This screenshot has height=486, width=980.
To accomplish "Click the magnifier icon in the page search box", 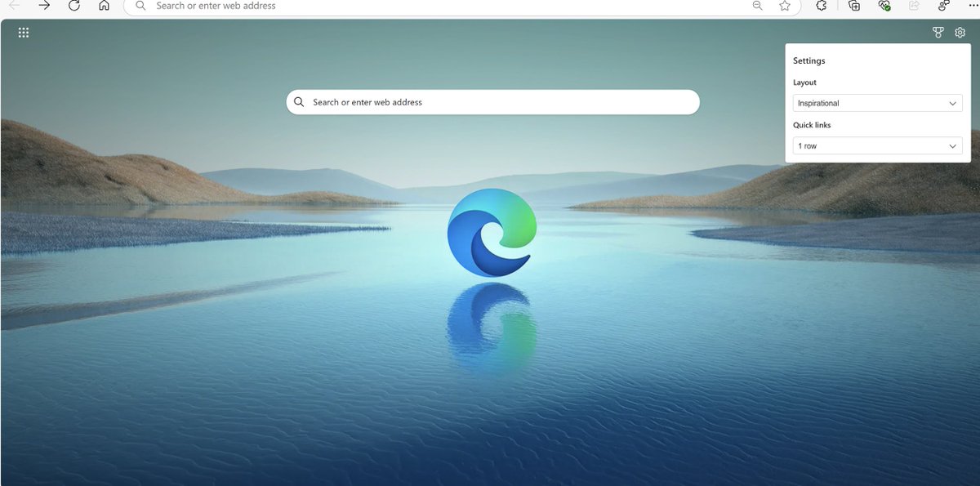I will [299, 102].
